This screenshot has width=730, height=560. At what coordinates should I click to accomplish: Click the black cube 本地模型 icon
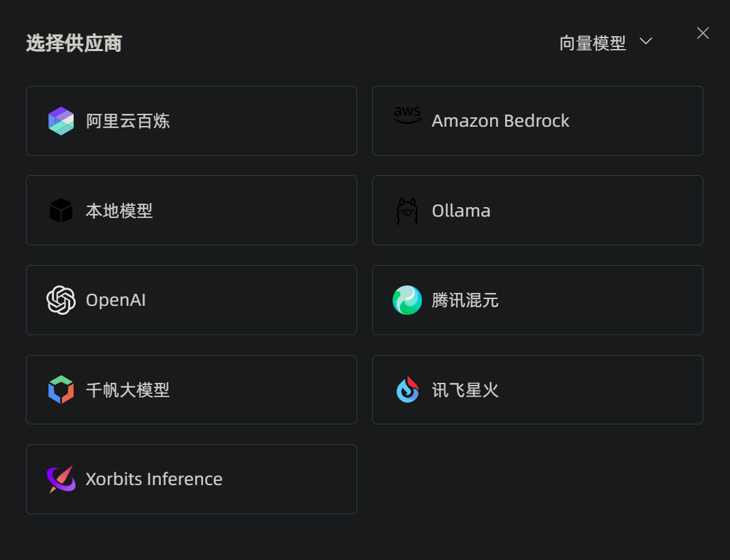61,211
